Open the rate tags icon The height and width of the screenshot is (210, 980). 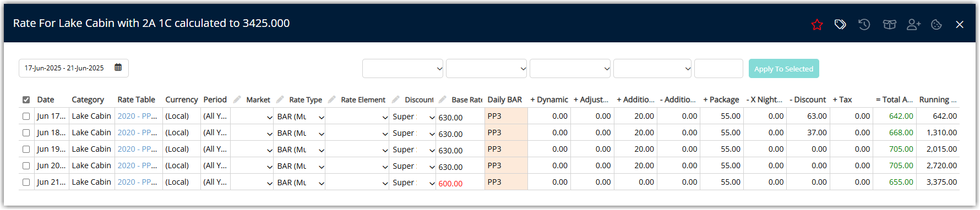(840, 24)
